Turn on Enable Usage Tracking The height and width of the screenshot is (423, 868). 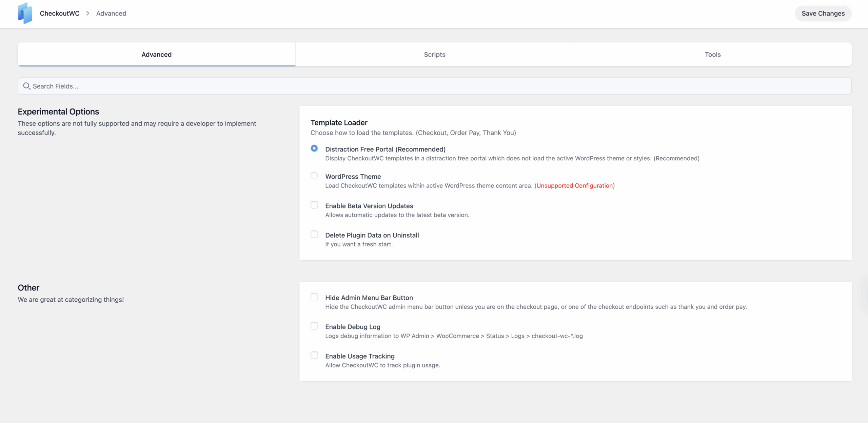(314, 355)
